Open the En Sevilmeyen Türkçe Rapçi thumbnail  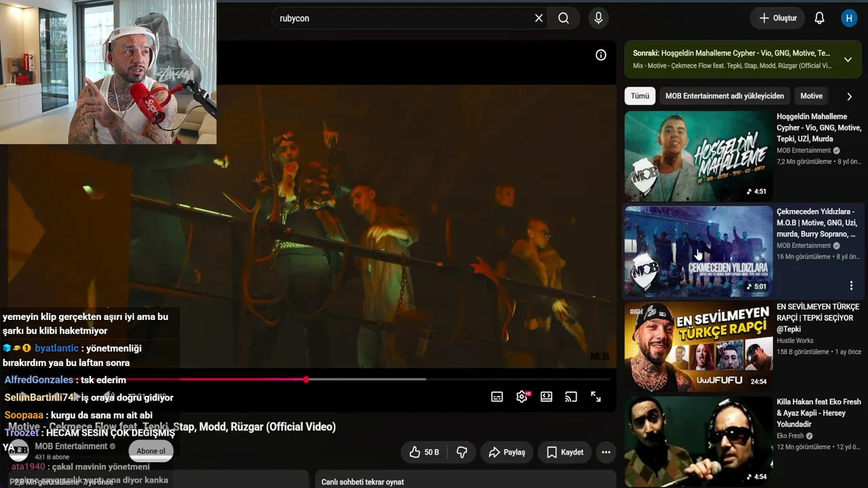698,346
